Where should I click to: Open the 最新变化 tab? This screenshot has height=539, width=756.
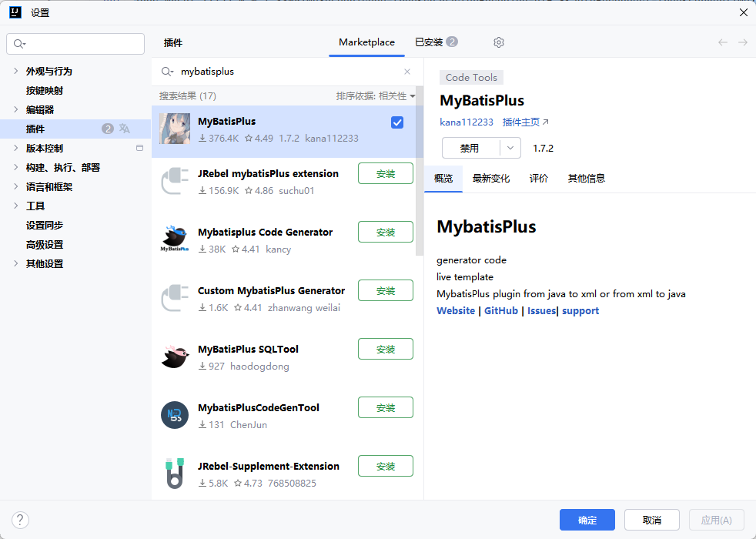[x=490, y=178]
